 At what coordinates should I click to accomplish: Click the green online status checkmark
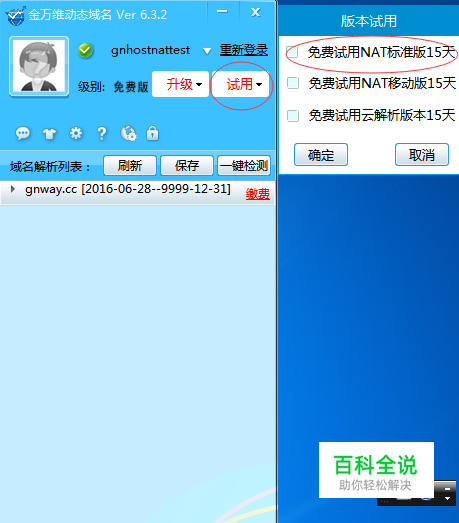tap(85, 51)
